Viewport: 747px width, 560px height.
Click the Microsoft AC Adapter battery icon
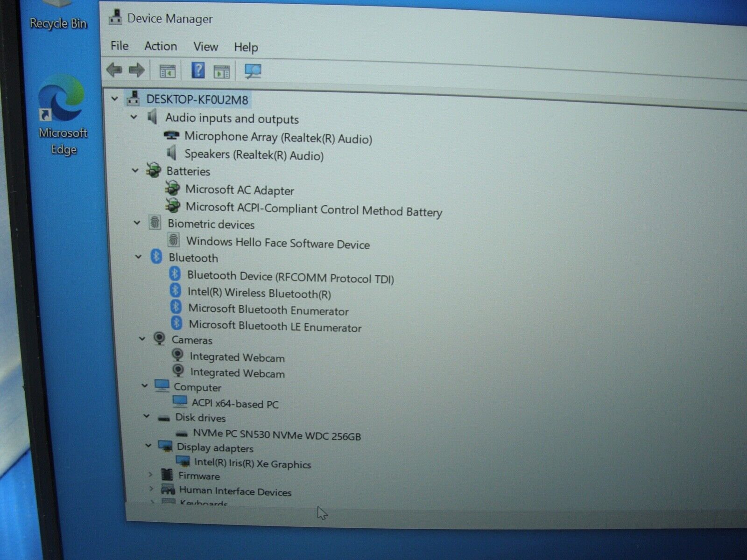172,188
